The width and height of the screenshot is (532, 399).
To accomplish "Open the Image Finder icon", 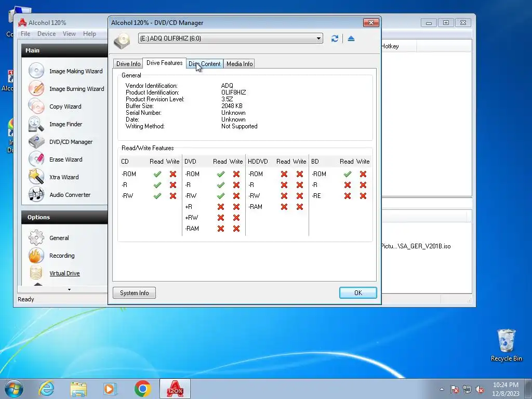I will pyautogui.click(x=36, y=124).
